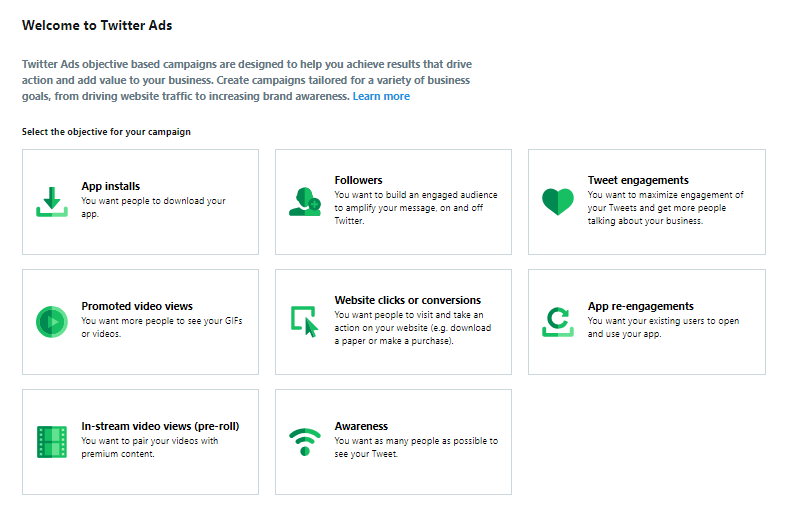The width and height of the screenshot is (788, 519).
Task: Choose Website clicks or conversions title
Action: (408, 300)
